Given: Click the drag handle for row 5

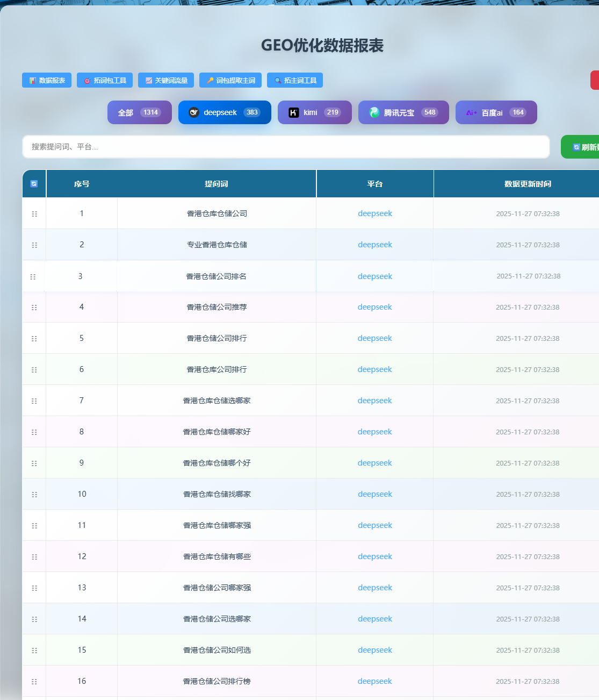Looking at the screenshot, I should tap(34, 339).
